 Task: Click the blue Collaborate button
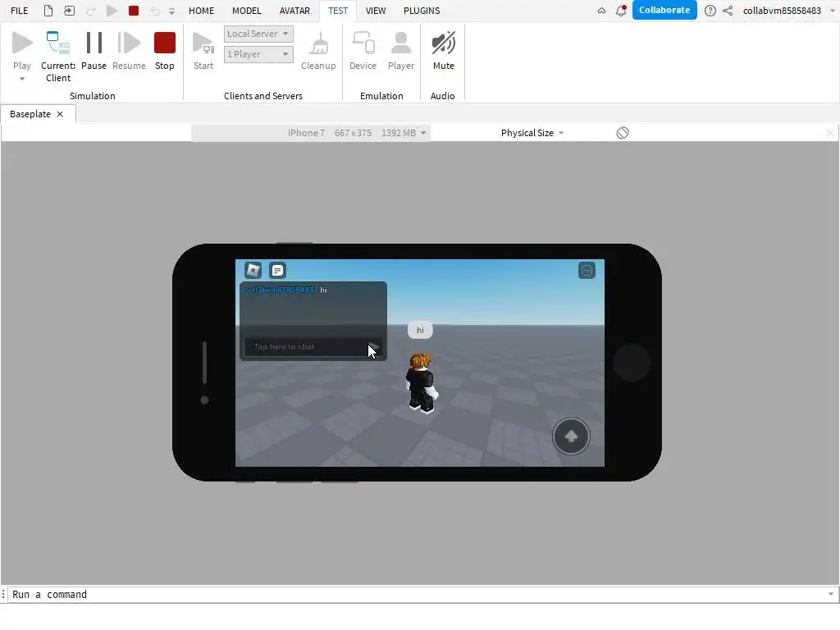[x=664, y=10]
